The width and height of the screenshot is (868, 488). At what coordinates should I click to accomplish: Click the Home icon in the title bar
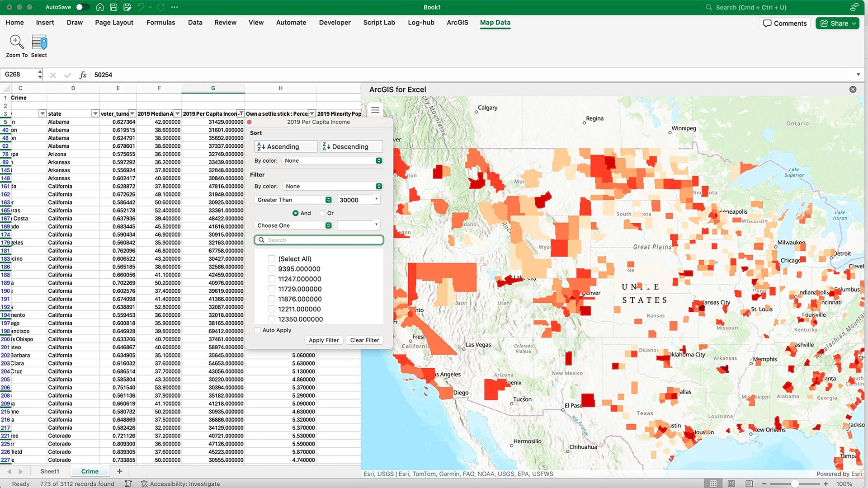(x=100, y=7)
